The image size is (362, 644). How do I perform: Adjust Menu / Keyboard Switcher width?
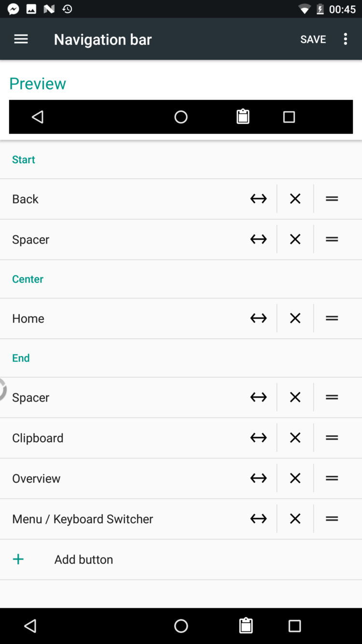point(258,519)
